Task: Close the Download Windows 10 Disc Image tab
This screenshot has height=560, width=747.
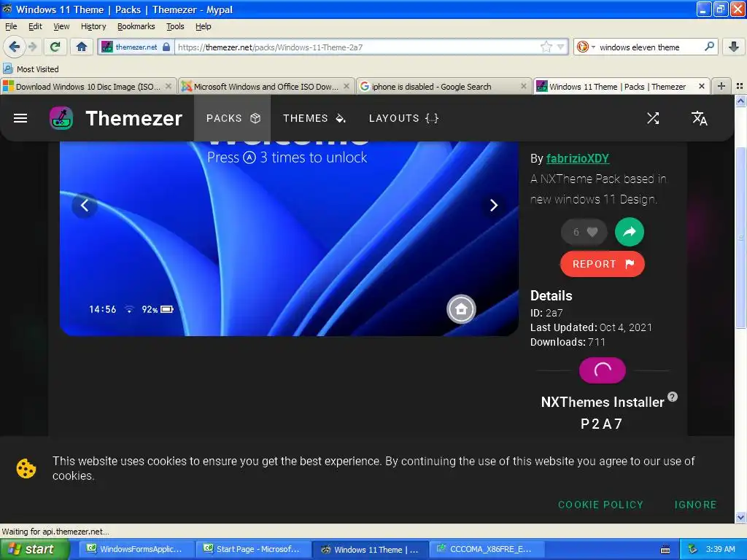Action: point(169,86)
